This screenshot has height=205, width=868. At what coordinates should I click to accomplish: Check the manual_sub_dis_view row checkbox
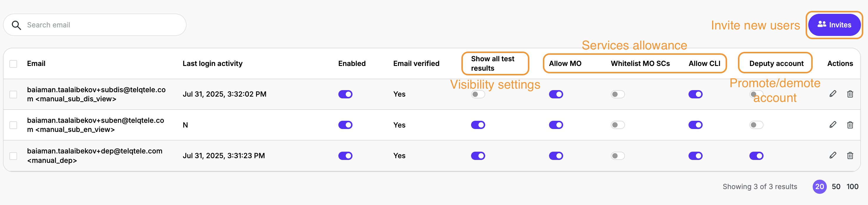click(x=14, y=95)
